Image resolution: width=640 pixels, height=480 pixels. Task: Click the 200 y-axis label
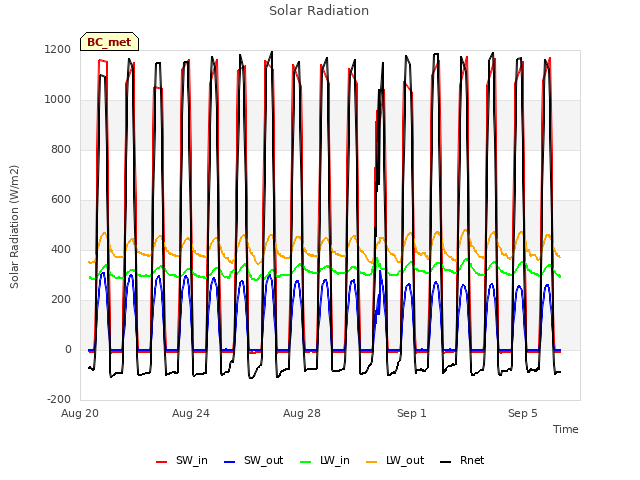coord(61,300)
